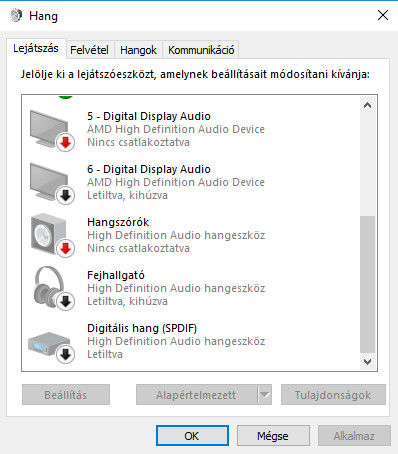Viewport: 398px width, 454px height.
Task: Select the Hangszórók device name
Action: 118,222
